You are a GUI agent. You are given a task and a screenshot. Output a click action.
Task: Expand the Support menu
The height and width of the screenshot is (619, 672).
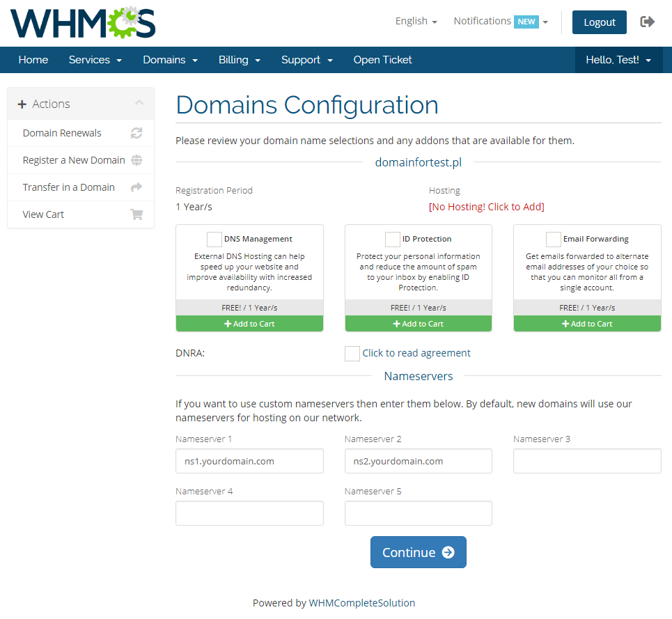point(307,60)
